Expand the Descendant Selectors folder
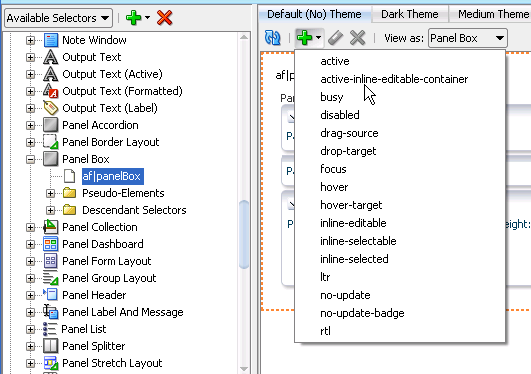Screen dimensions: 531x374 [x=50, y=210]
